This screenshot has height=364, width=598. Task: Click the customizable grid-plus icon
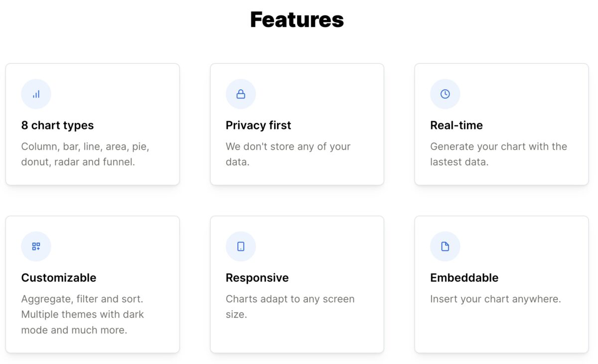coord(36,246)
